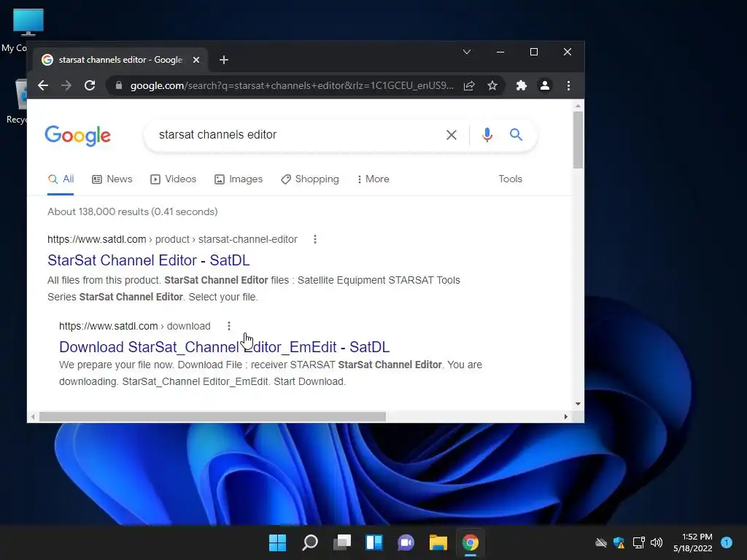This screenshot has height=560, width=747.
Task: Click the horizontal scroll right arrow
Action: pos(565,416)
